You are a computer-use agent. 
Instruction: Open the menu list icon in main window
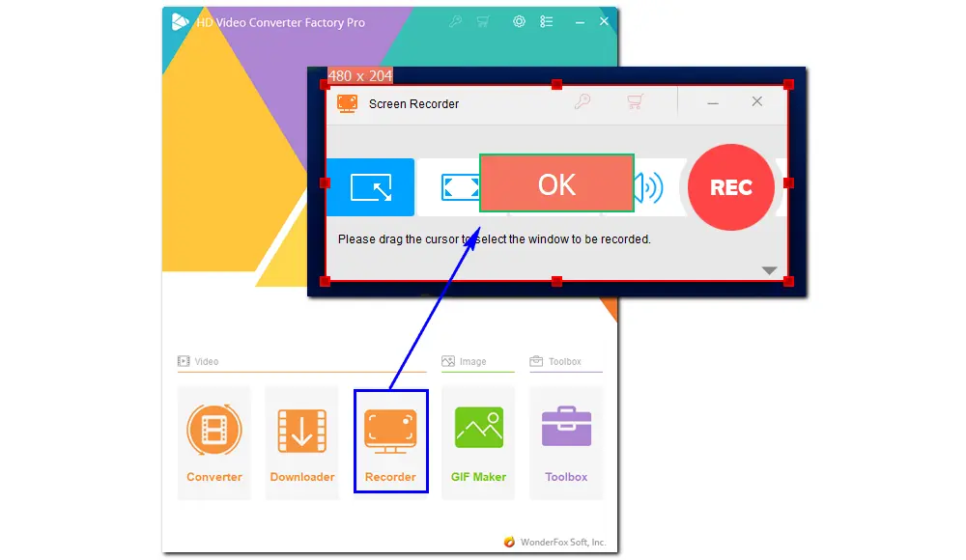pyautogui.click(x=547, y=21)
